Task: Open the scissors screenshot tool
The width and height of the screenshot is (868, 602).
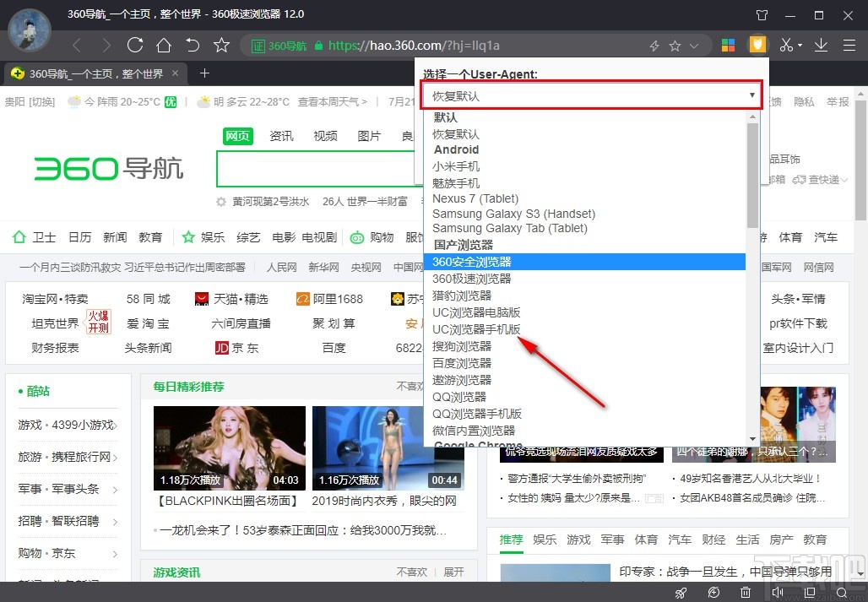Action: [x=787, y=46]
